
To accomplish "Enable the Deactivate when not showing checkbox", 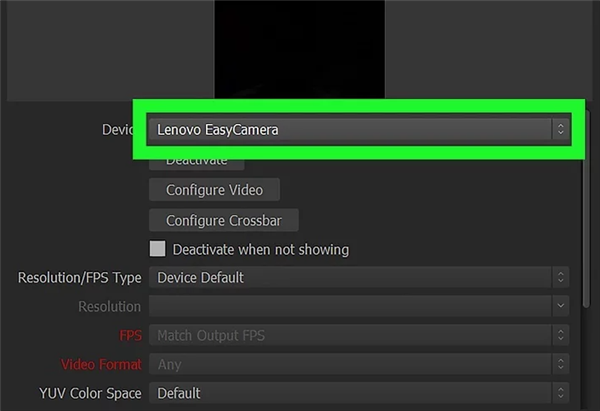I will (158, 249).
